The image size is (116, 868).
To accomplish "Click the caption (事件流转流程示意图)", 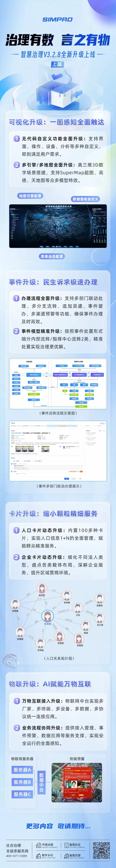I will (58, 413).
